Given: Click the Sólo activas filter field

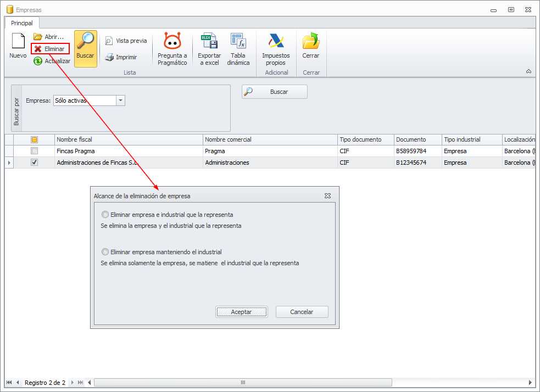Looking at the screenshot, I should 85,100.
